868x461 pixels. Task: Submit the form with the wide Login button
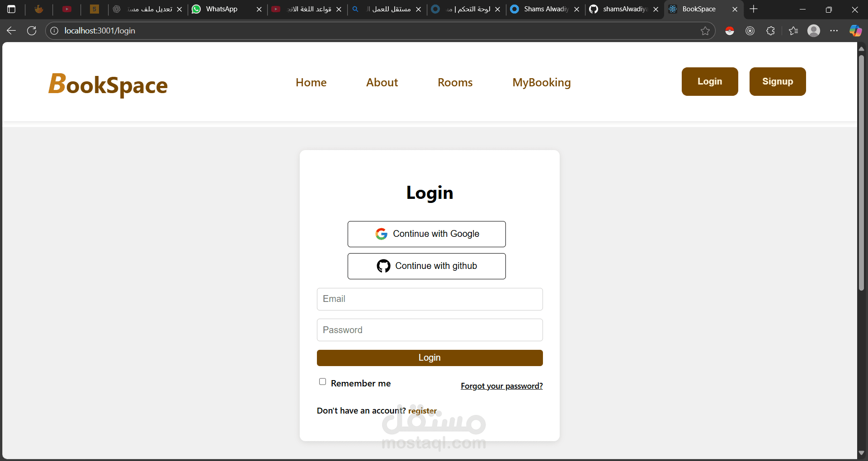[x=430, y=358]
